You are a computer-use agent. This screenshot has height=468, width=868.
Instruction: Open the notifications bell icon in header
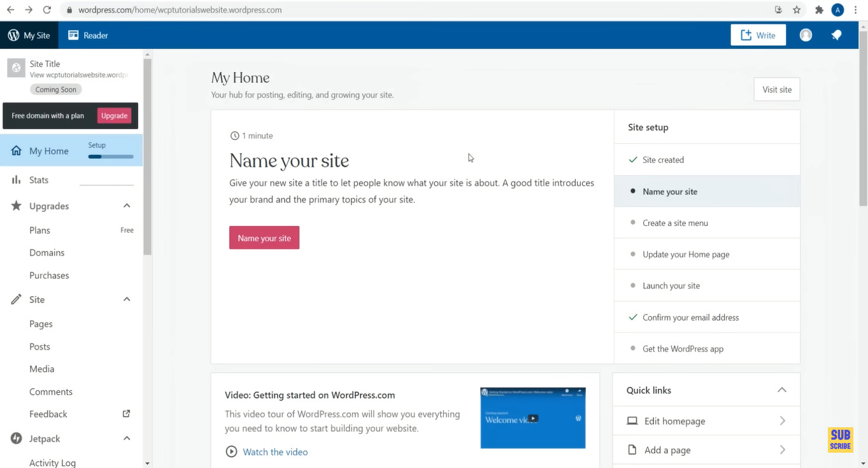(x=836, y=36)
